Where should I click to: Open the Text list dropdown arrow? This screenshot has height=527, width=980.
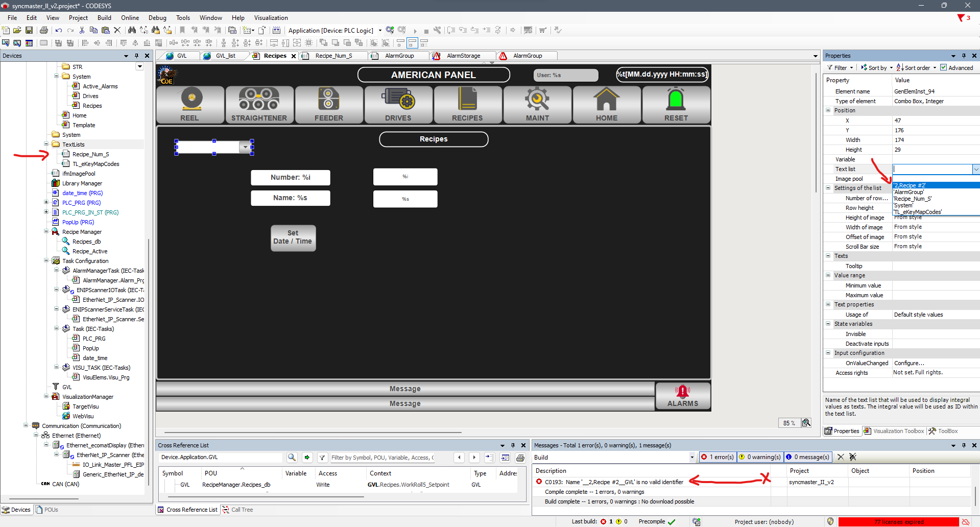[x=976, y=169]
